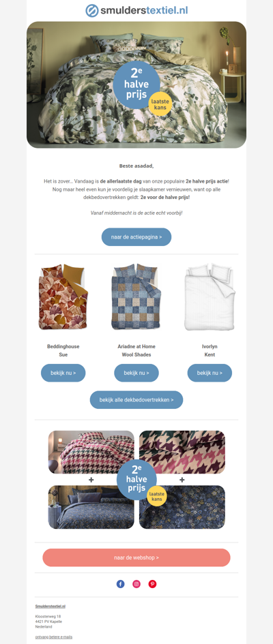Image resolution: width=273 pixels, height=644 pixels.
Task: Open the white Ivorlyn Kent duvet image
Action: [x=210, y=297]
